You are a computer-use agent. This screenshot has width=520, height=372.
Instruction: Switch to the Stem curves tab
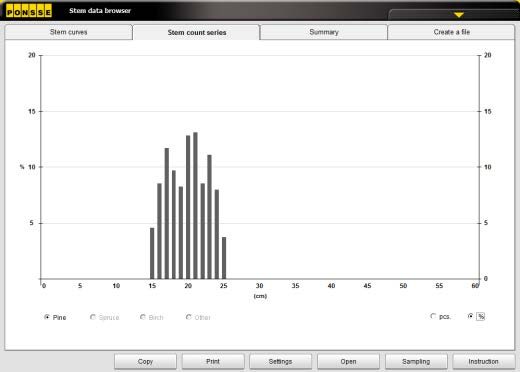(x=68, y=32)
